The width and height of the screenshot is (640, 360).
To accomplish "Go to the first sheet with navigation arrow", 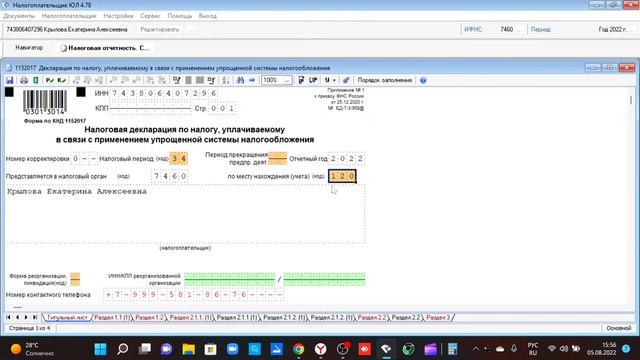I will point(8,317).
